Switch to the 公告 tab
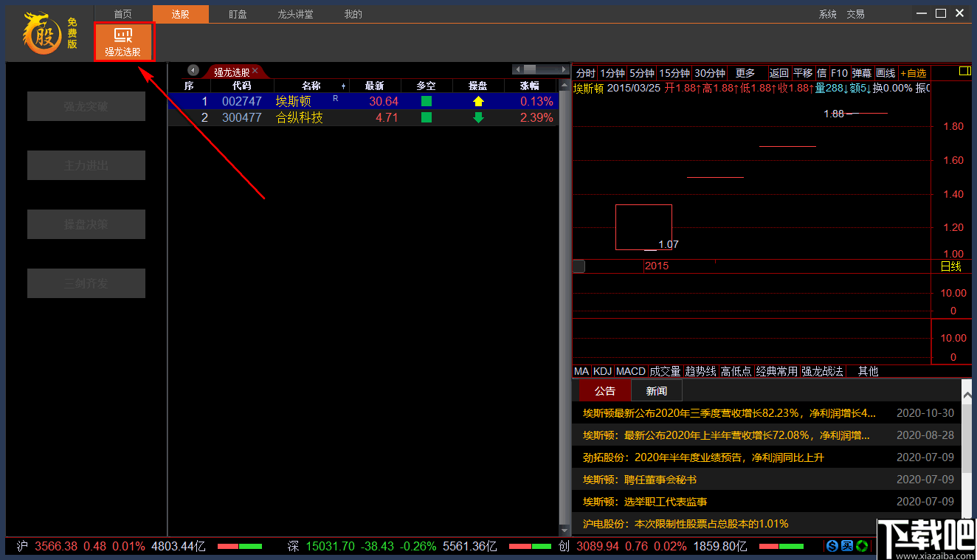Screen dimensions: 977x560 tap(605, 391)
